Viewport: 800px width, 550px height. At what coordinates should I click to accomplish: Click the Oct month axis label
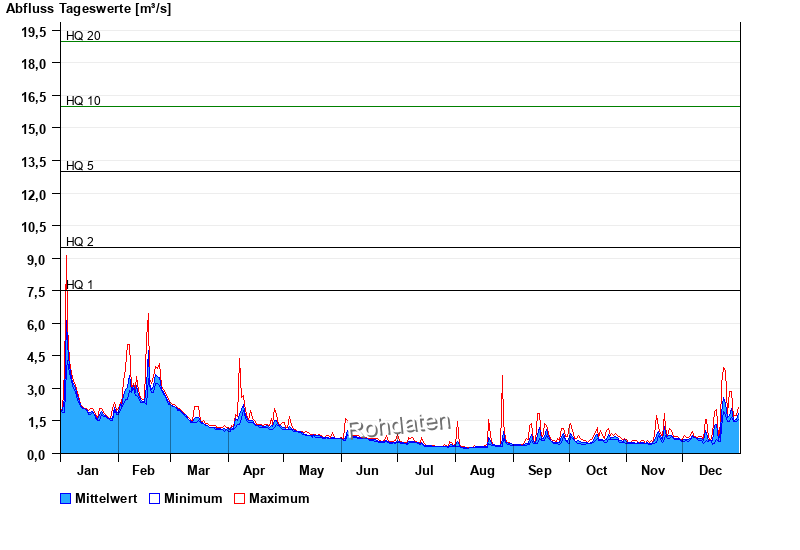pos(596,471)
